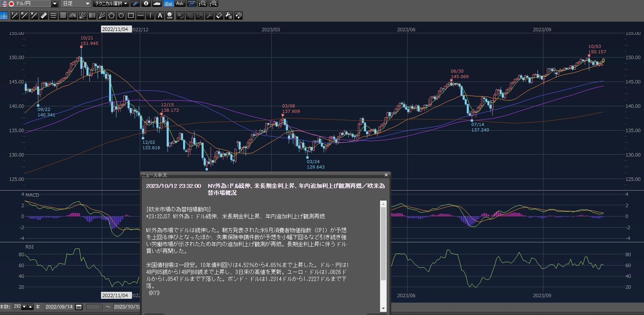This screenshot has height=315, width=644.
Task: Insert an icon stamp with smiley tool
Action: coord(170,15)
